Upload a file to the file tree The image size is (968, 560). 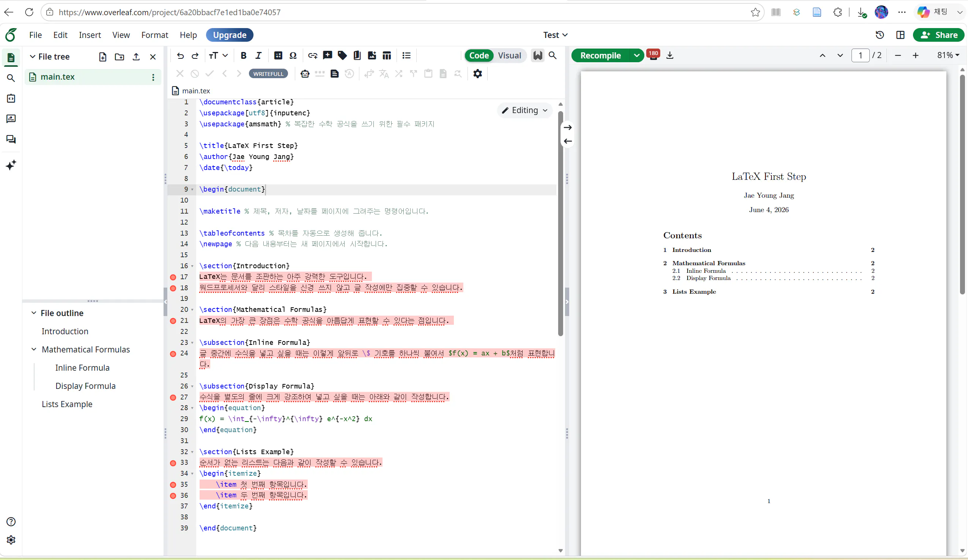[x=136, y=57]
